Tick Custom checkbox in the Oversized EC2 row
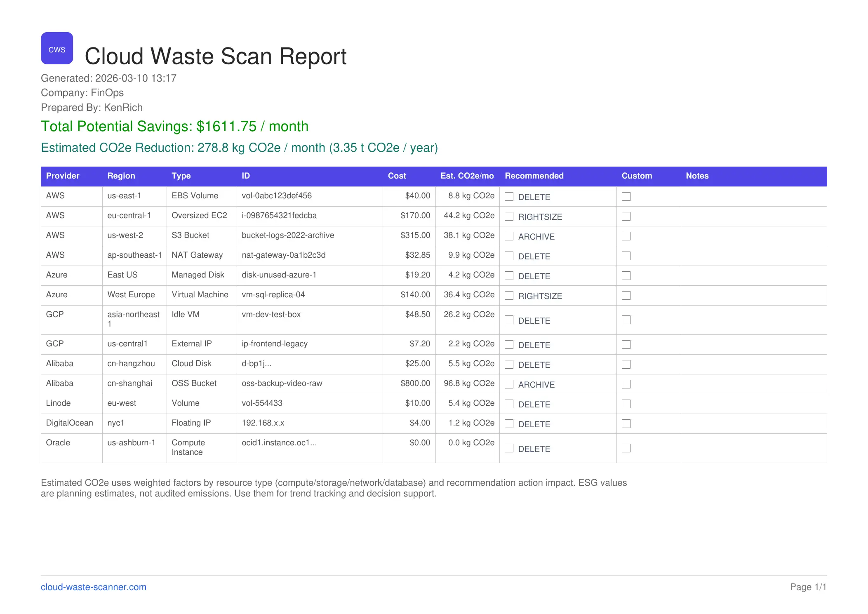 coord(626,216)
